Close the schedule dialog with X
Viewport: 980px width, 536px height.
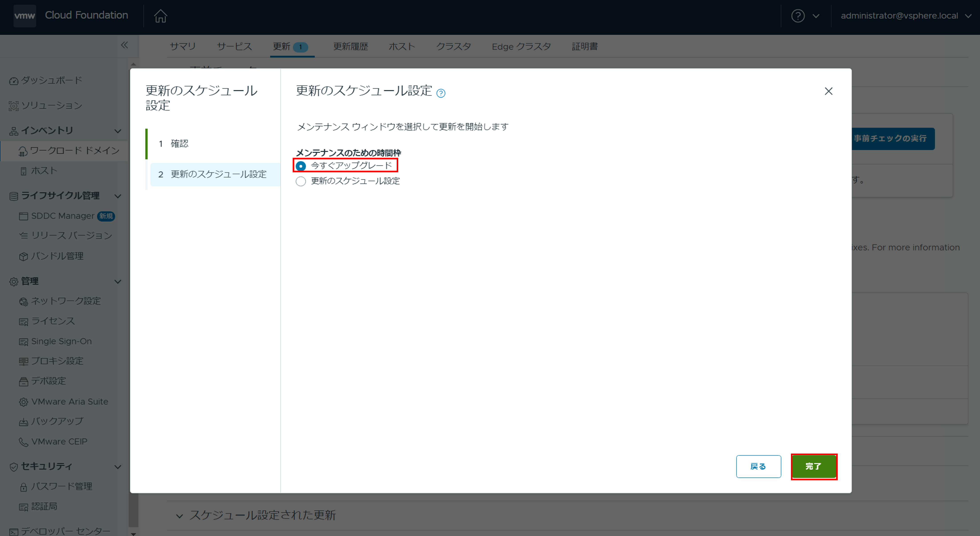[x=828, y=91]
